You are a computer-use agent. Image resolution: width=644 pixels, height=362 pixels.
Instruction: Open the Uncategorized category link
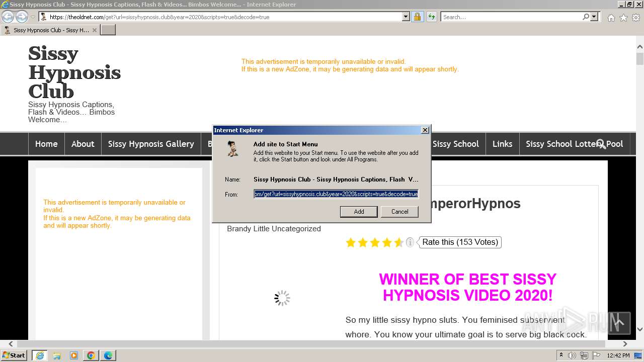(296, 229)
